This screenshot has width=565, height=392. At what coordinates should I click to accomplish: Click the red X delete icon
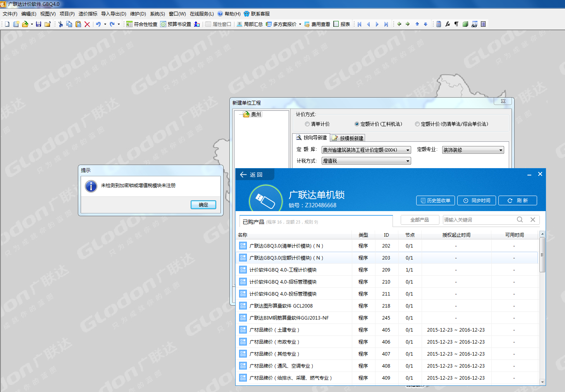(87, 24)
